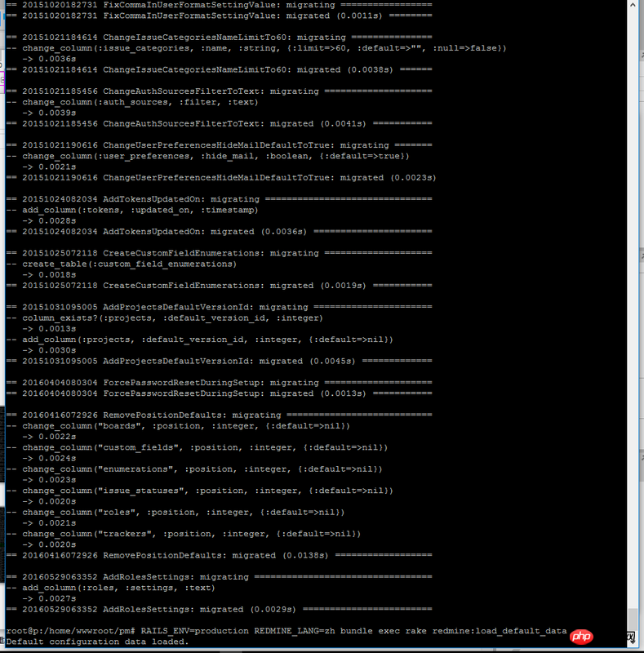Screen dimensions: 644x653
Task: Click the '-> 0.0024s' timing line
Action: [49, 459]
